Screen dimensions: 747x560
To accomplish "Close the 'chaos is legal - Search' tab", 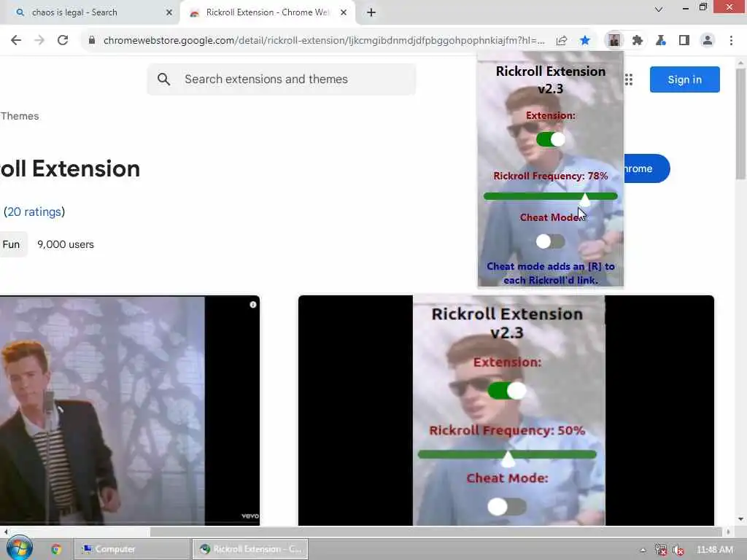I will [169, 12].
